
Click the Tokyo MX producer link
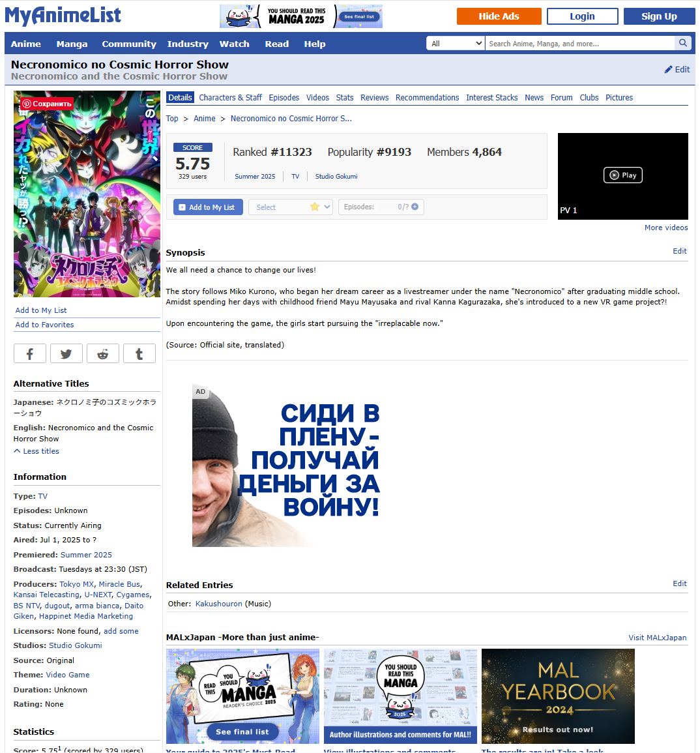[77, 584]
